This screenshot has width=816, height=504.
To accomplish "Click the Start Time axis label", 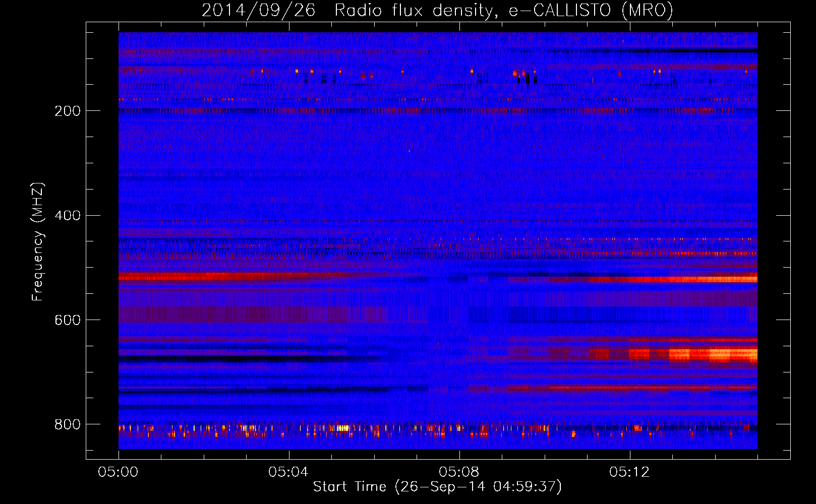I will (x=437, y=487).
